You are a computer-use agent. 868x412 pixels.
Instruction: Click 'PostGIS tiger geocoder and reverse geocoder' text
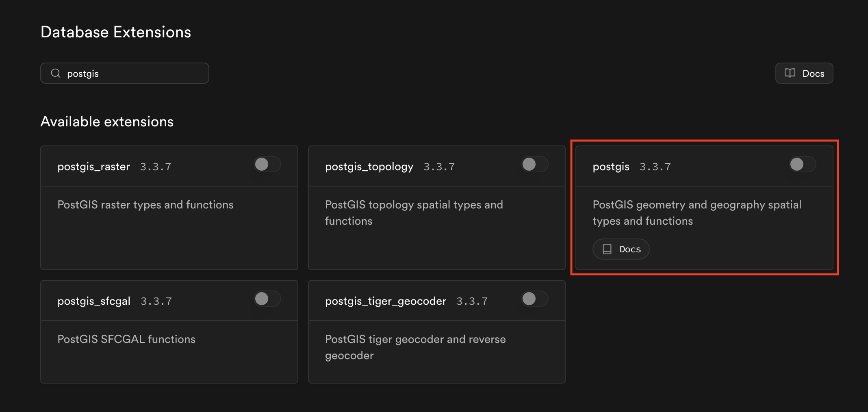tap(415, 347)
